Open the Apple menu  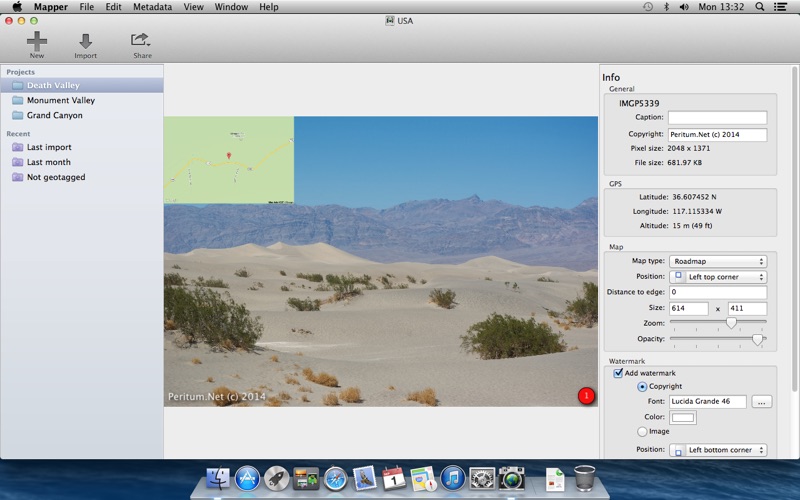point(17,7)
